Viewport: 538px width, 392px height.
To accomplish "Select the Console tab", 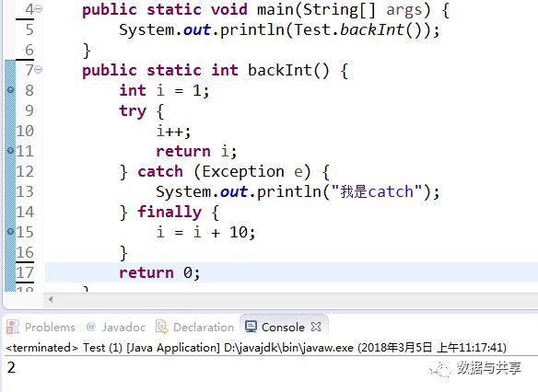I will [x=283, y=328].
